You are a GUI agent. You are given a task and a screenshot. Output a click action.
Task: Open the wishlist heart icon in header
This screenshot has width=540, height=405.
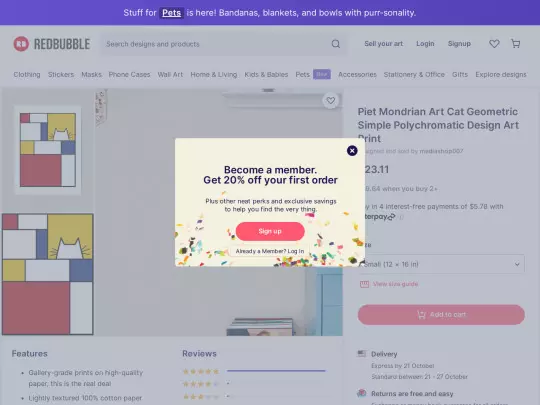[x=494, y=44]
